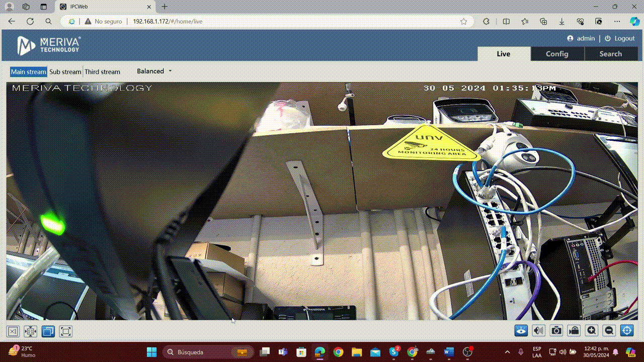Toggle audio with the speaker icon
The width and height of the screenshot is (644, 362).
pos(539,330)
